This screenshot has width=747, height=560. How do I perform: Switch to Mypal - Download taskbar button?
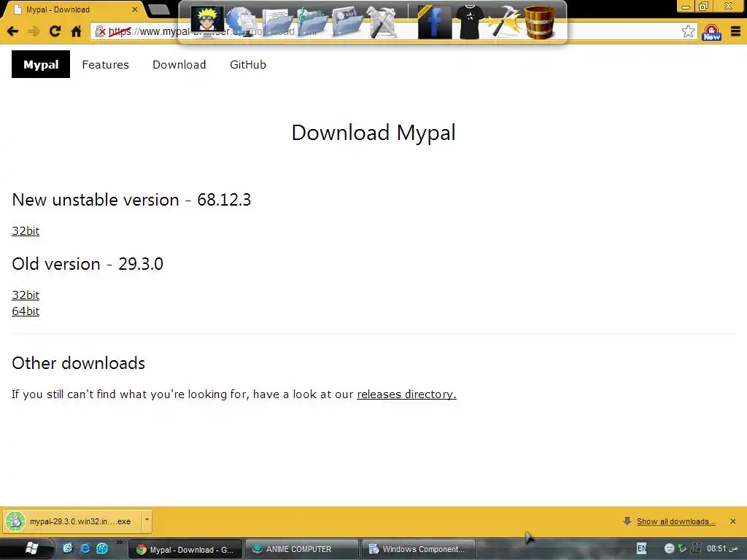pyautogui.click(x=185, y=550)
